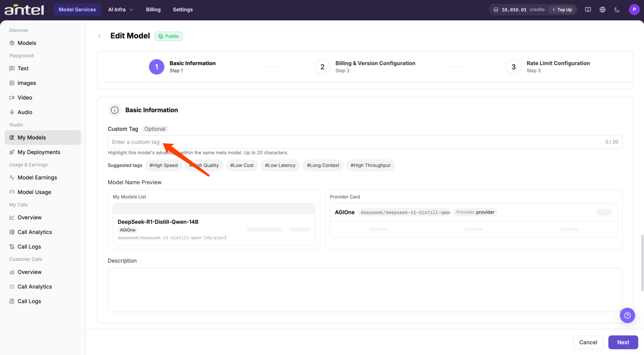Click the back arrow beside Edit Model
Viewport: 644px width, 355px height.
click(x=100, y=36)
